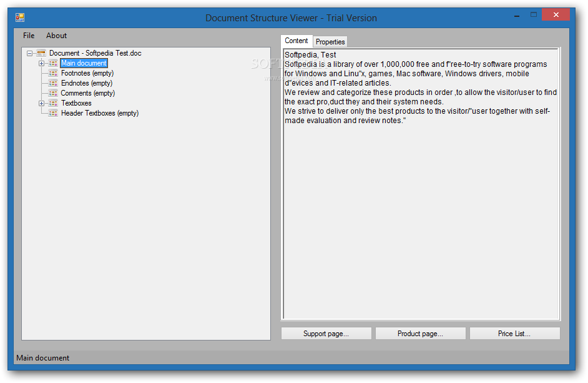Select Footnotes (empty) tree item
The height and width of the screenshot is (383, 588).
[87, 73]
